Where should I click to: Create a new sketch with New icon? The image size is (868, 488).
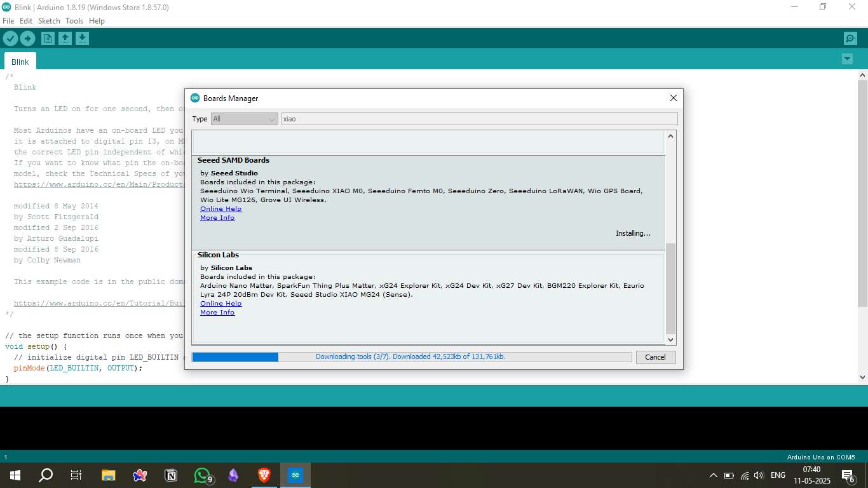48,39
